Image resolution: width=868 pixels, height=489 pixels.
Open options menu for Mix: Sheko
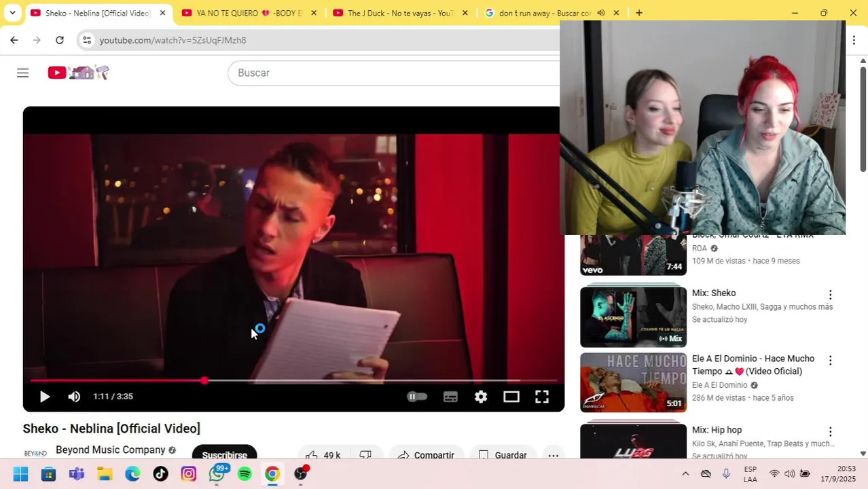pos(830,295)
